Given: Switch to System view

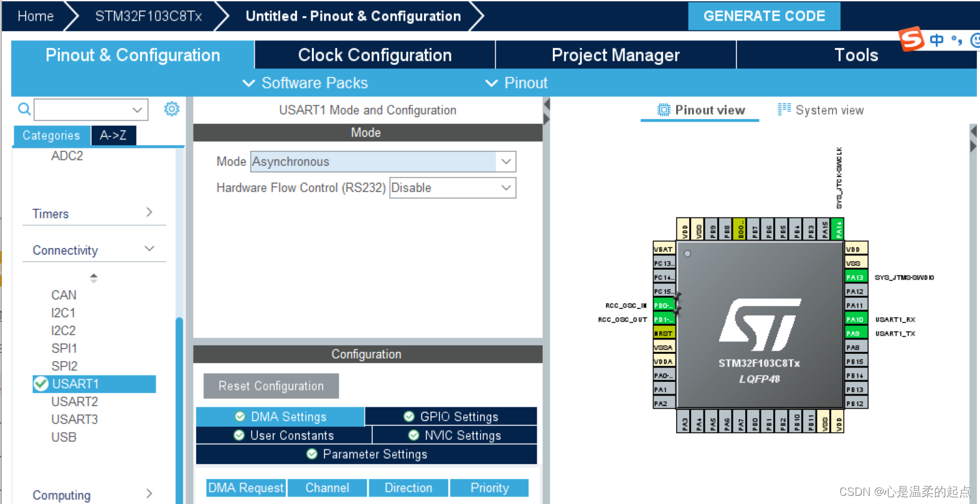Looking at the screenshot, I should [821, 110].
